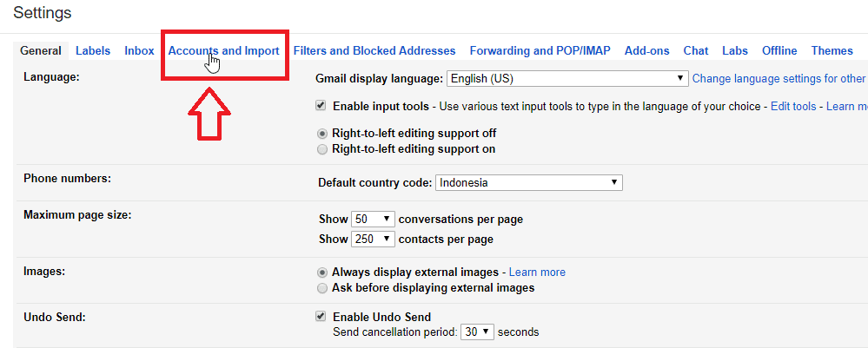Screen dimensions: 868x348
Task: Toggle Enable Undo Send checkbox
Action: coord(321,317)
